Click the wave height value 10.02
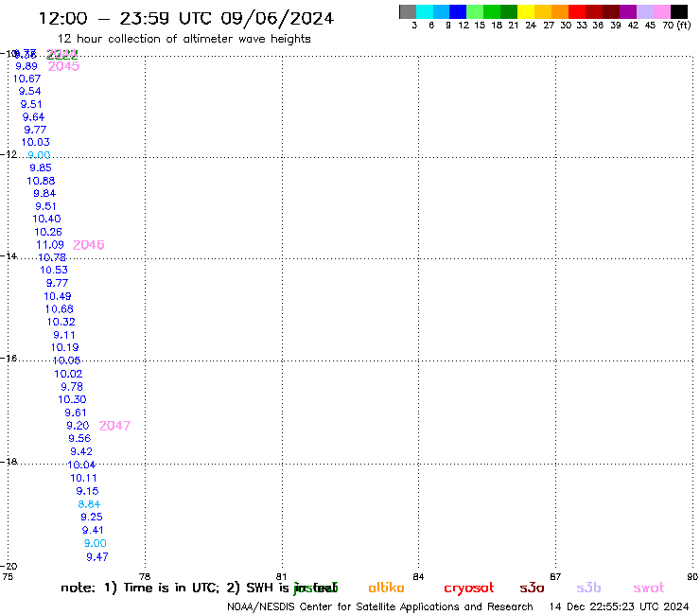 click(x=68, y=374)
